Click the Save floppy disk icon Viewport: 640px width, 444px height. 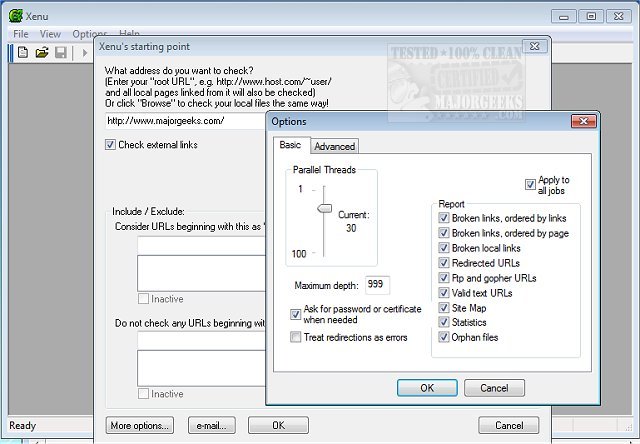tap(61, 53)
